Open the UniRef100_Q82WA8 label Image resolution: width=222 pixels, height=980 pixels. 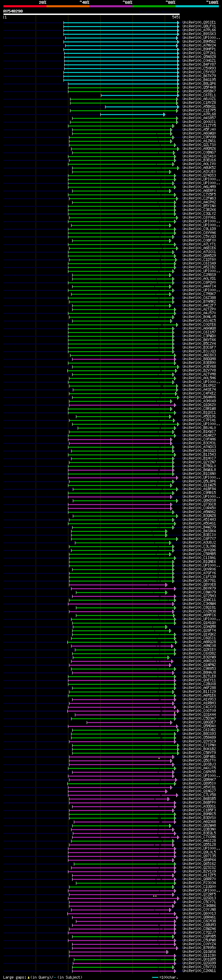click(x=199, y=826)
